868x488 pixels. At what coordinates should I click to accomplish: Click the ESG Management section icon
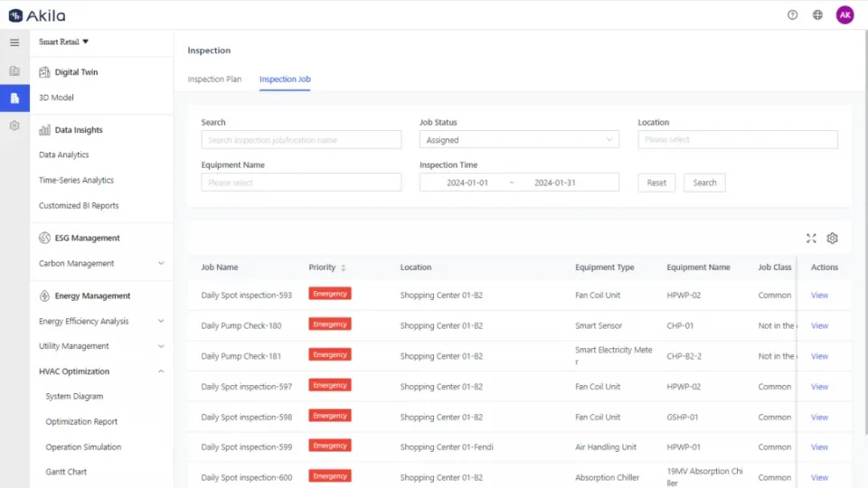pos(44,238)
